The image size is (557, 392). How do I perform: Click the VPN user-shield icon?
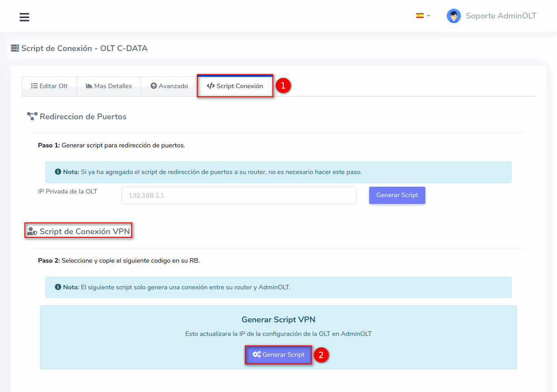click(x=32, y=231)
